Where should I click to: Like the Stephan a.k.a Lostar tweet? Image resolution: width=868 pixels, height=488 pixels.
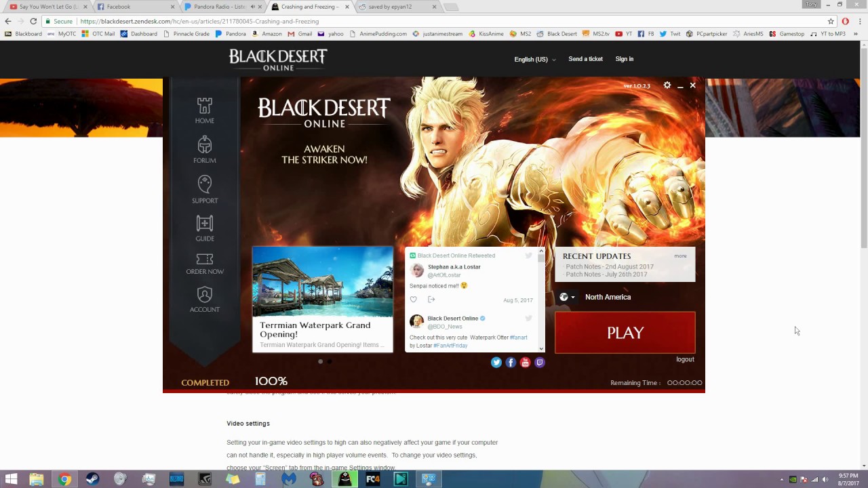(413, 300)
